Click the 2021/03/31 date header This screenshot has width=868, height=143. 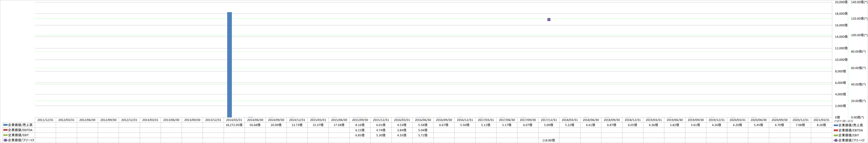click(x=821, y=120)
